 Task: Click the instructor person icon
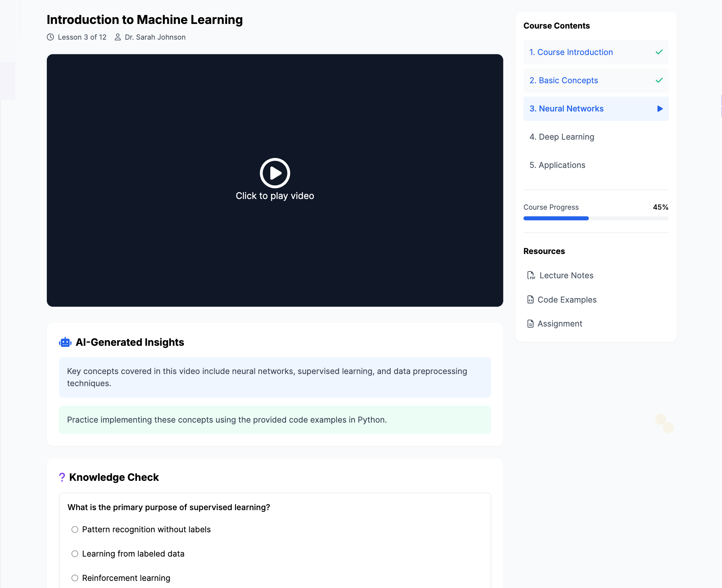click(117, 37)
